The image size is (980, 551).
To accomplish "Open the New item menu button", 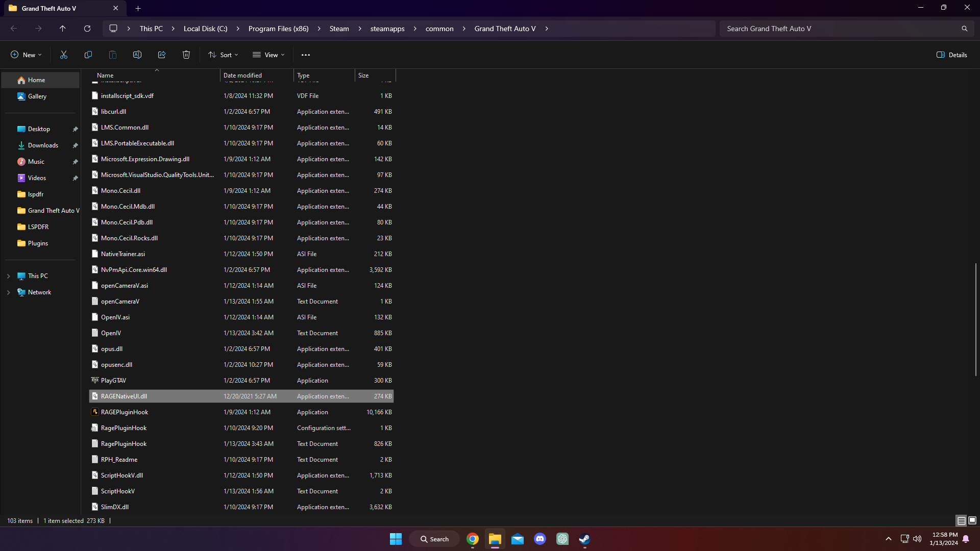I will click(x=26, y=55).
